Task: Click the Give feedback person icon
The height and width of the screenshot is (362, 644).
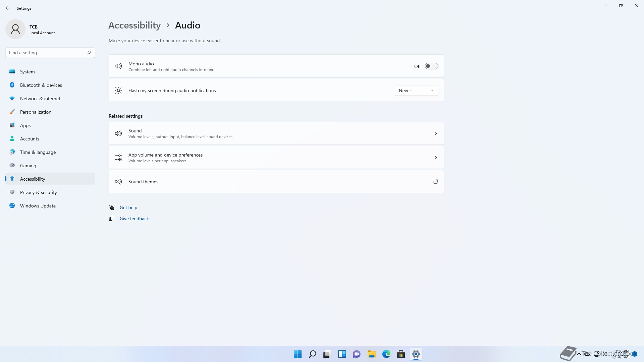Action: click(111, 219)
